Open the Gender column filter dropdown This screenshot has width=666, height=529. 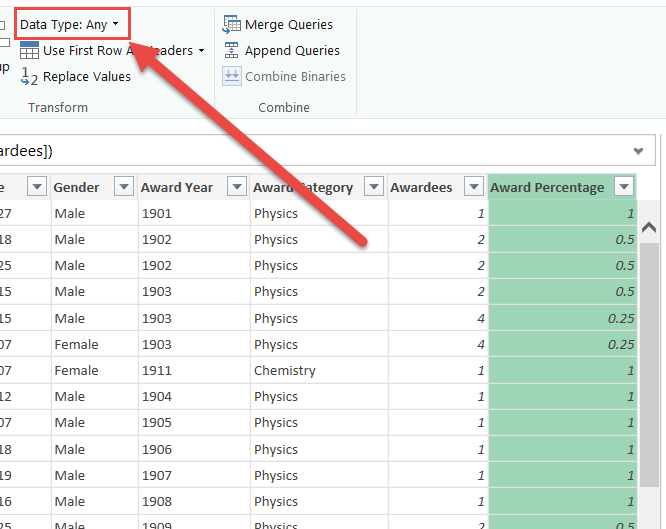click(x=124, y=187)
